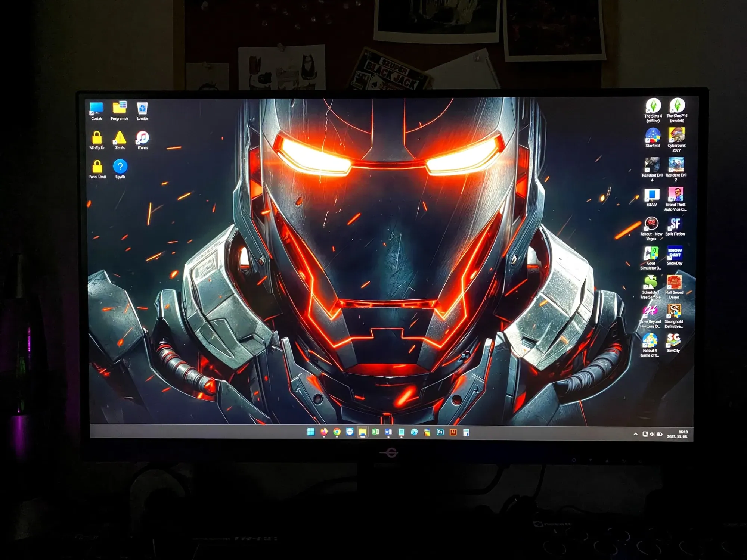Image resolution: width=747 pixels, height=560 pixels.
Task: Select the Cyberpunk 2077 desktop shortcut
Action: click(x=676, y=136)
